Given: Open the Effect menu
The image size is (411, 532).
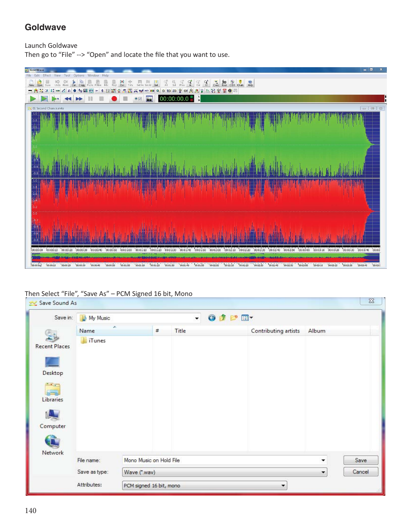Looking at the screenshot, I should click(47, 75).
